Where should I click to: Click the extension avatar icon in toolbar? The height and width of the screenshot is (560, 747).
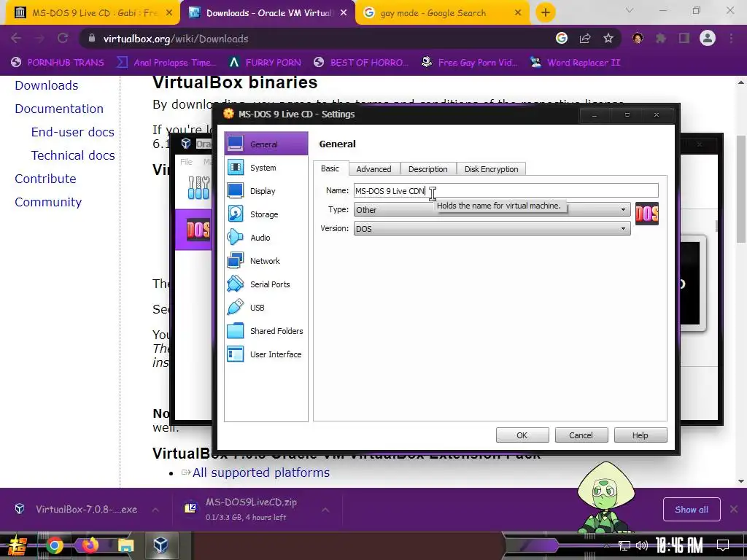pyautogui.click(x=638, y=39)
